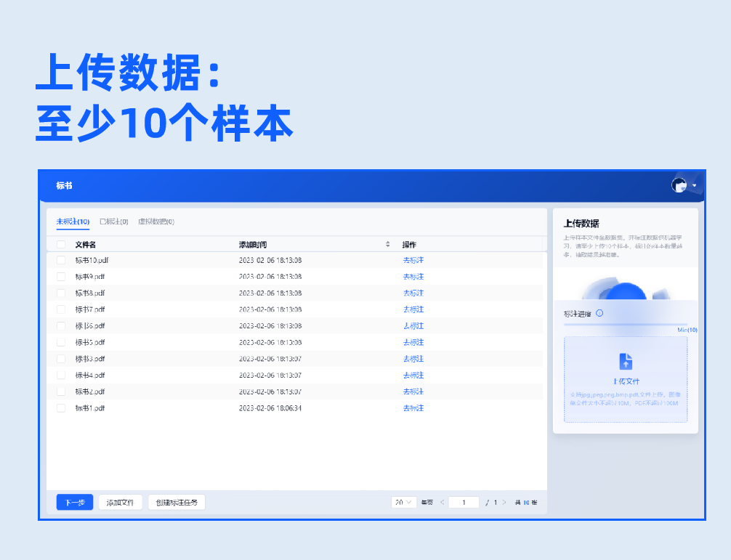Switch to the 未标注(10) tab
The height and width of the screenshot is (560, 731).
[73, 222]
